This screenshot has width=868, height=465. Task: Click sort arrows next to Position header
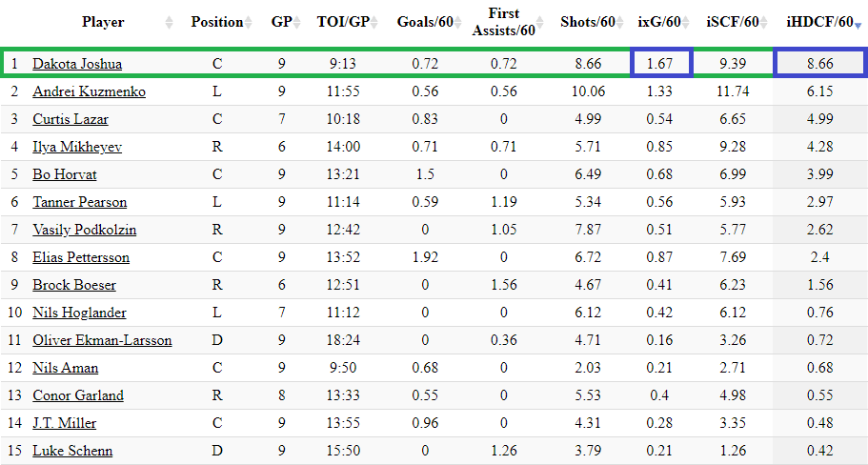click(x=248, y=22)
